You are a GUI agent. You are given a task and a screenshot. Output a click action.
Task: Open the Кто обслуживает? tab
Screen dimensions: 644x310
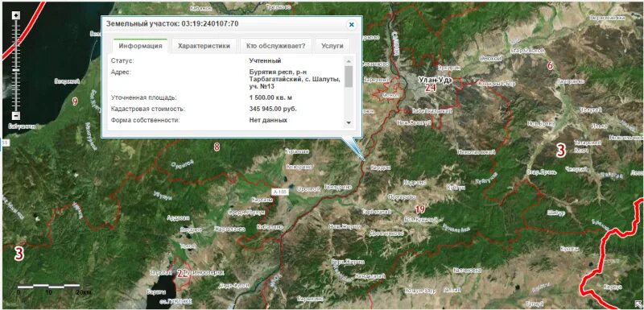(276, 46)
